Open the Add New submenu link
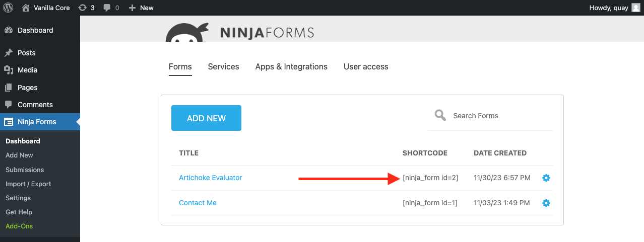The image size is (644, 242). (19, 155)
